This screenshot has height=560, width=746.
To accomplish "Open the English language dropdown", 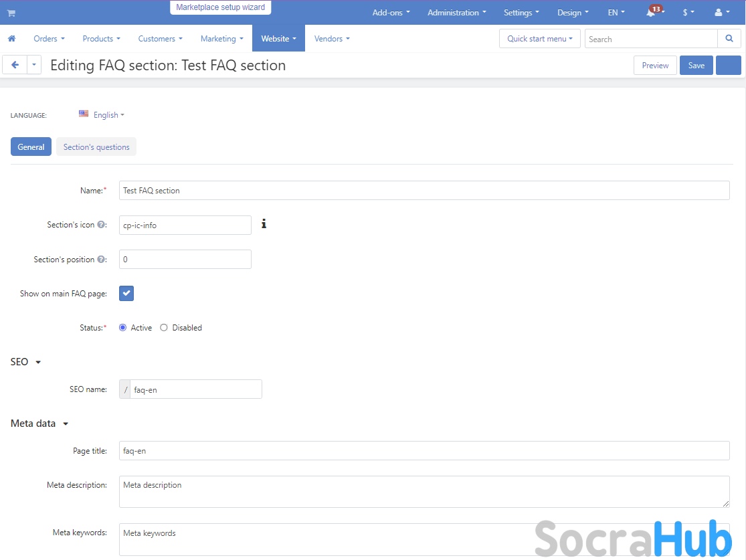I will tap(102, 115).
